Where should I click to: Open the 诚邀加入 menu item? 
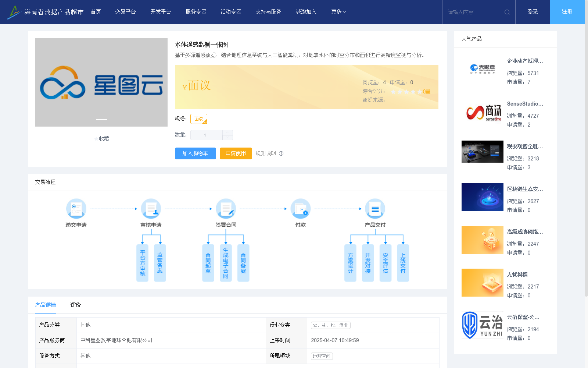(x=306, y=12)
